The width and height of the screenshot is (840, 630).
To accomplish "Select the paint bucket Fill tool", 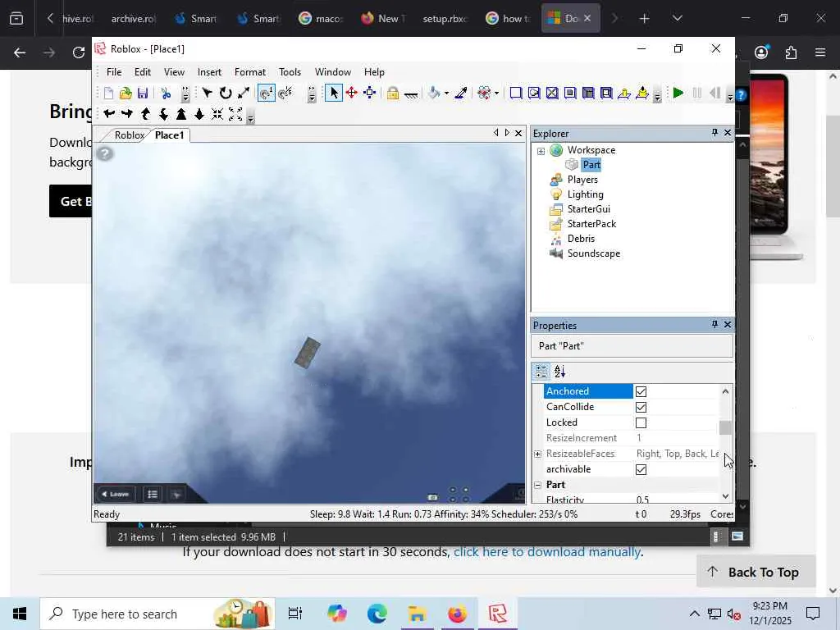I will (434, 94).
